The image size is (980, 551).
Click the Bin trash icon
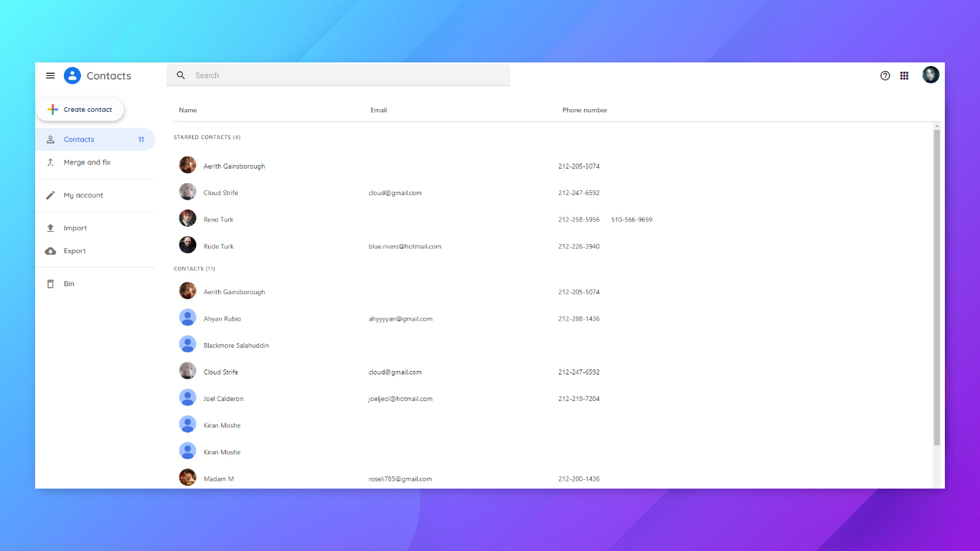[50, 283]
